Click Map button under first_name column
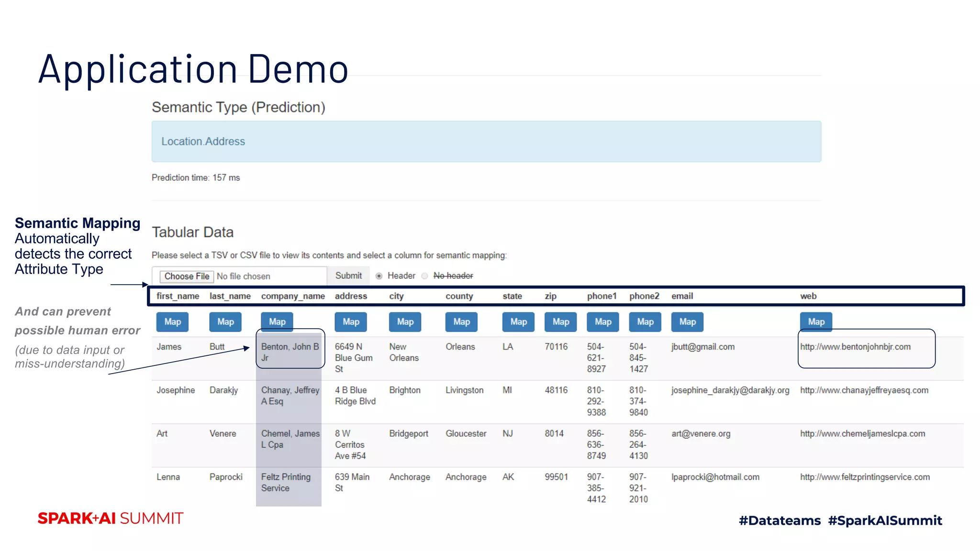 172,322
